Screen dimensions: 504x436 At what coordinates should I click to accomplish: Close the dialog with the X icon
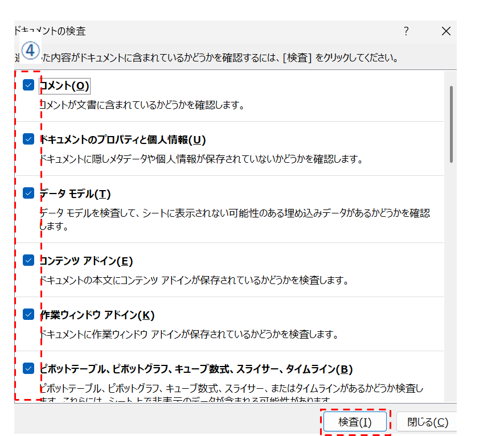point(446,31)
